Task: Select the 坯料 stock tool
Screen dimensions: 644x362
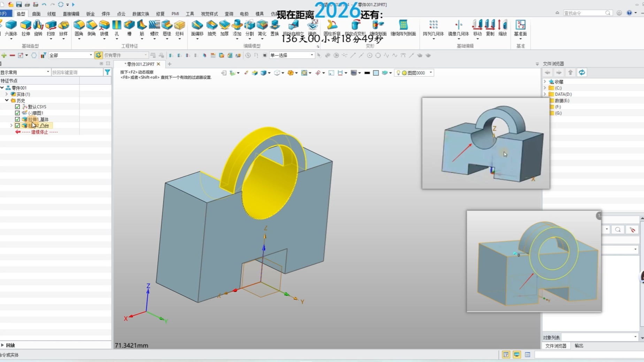Action: coord(179,28)
